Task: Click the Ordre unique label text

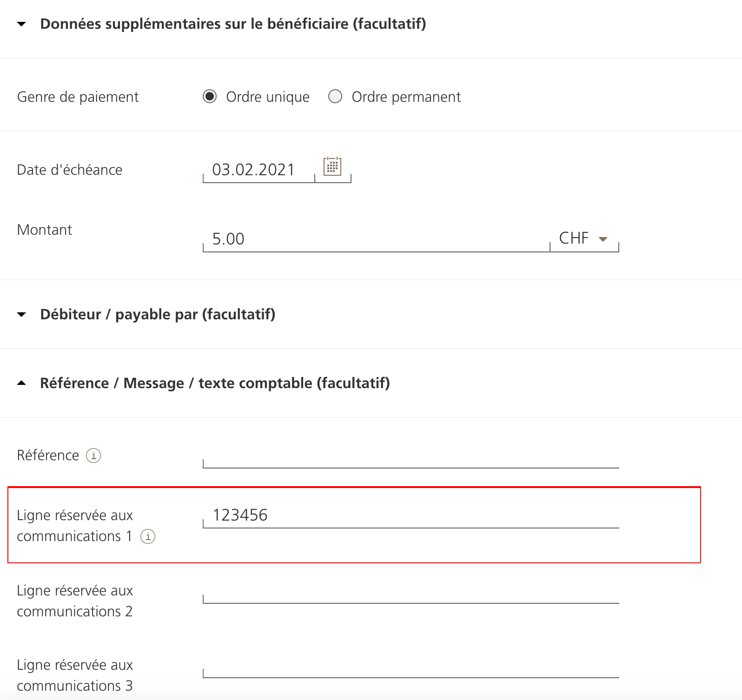Action: tap(268, 97)
